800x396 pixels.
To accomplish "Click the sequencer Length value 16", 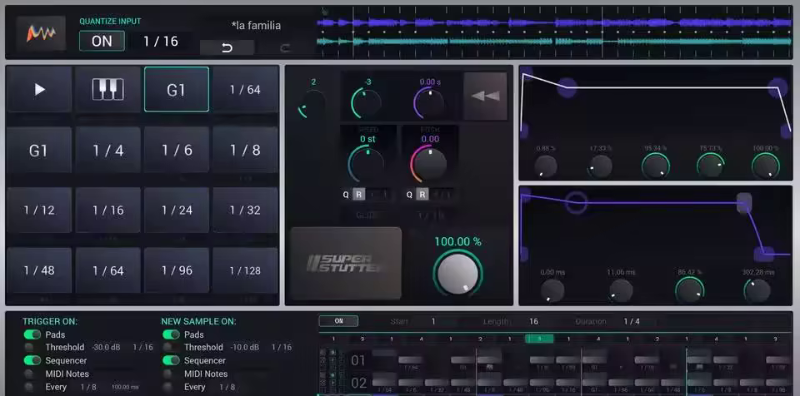I will click(534, 321).
